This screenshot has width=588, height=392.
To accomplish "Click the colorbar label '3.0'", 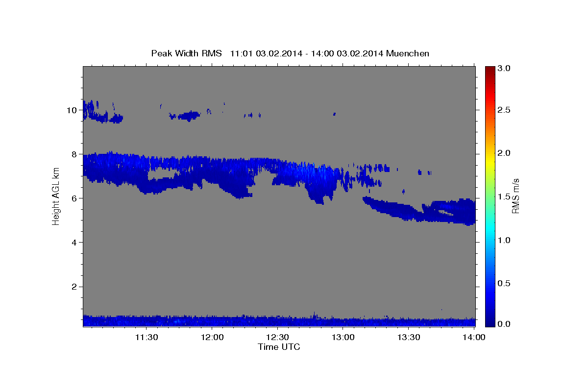I will pyautogui.click(x=504, y=69).
